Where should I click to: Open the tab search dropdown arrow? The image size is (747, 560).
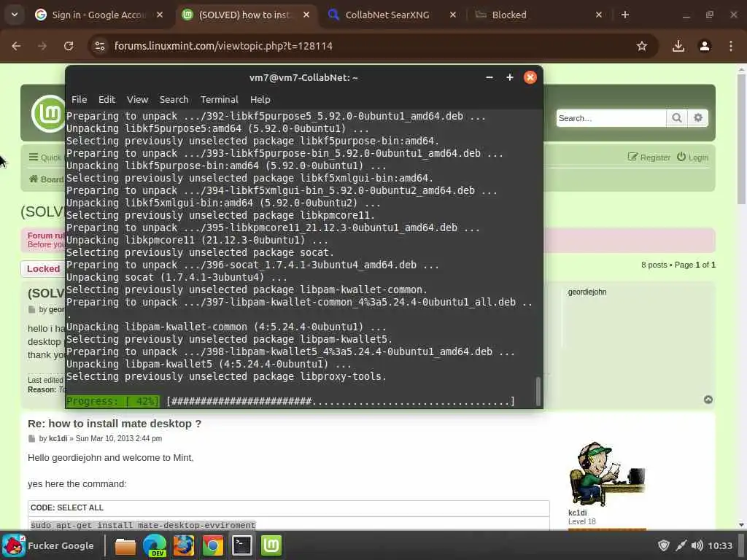pyautogui.click(x=15, y=15)
